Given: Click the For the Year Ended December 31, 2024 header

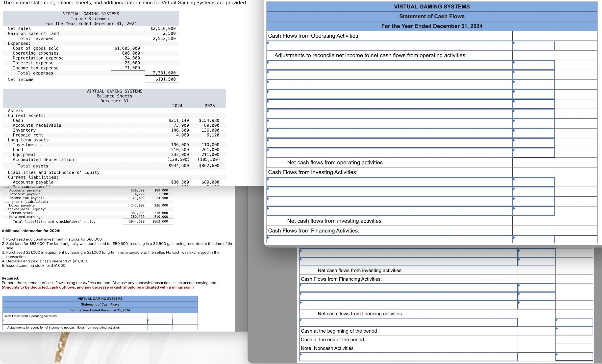Looking at the screenshot, I should (x=432, y=26).
